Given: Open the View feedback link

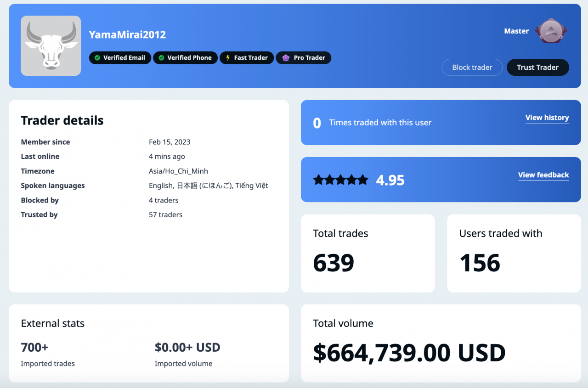Looking at the screenshot, I should point(543,175).
